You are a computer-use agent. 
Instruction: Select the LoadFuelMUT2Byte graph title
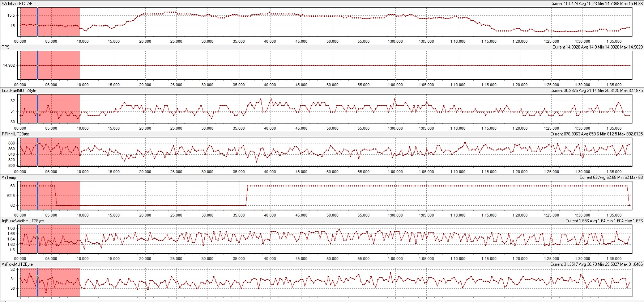pos(19,91)
